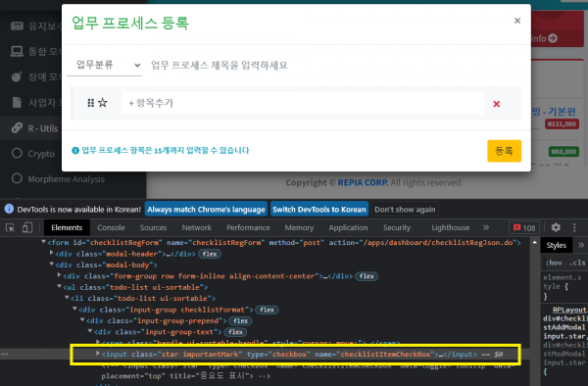Click the process title input field
The height and width of the screenshot is (386, 588).
pos(334,66)
